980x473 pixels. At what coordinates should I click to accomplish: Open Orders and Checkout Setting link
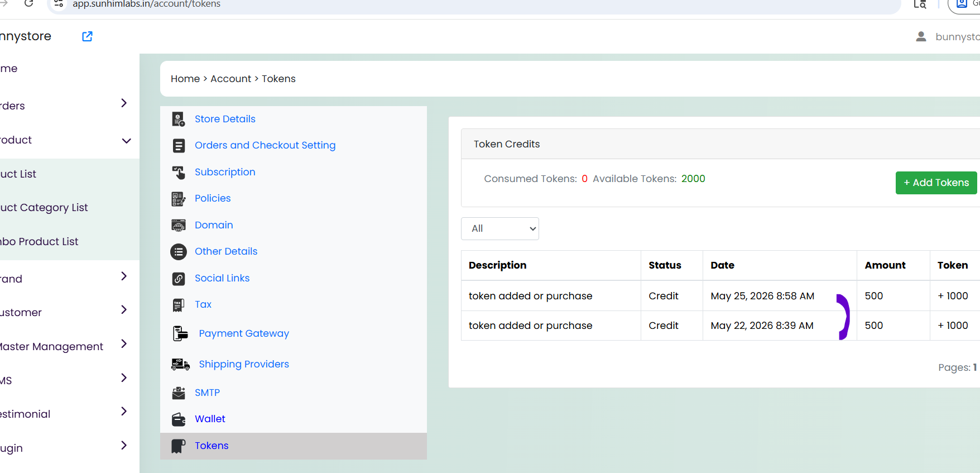(x=265, y=145)
